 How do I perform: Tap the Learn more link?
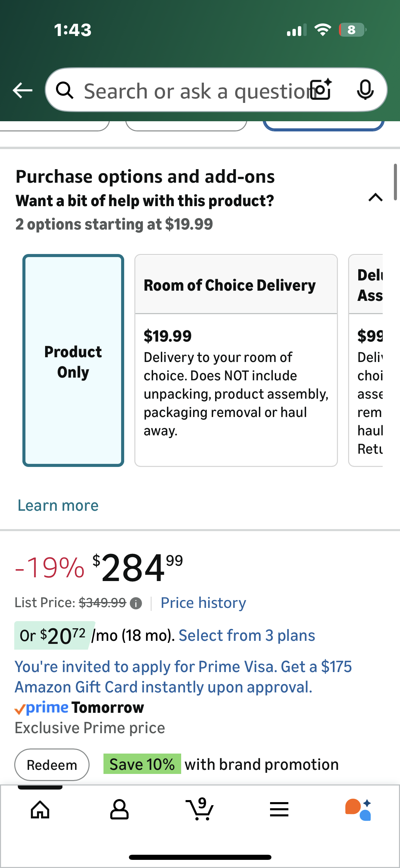58,506
